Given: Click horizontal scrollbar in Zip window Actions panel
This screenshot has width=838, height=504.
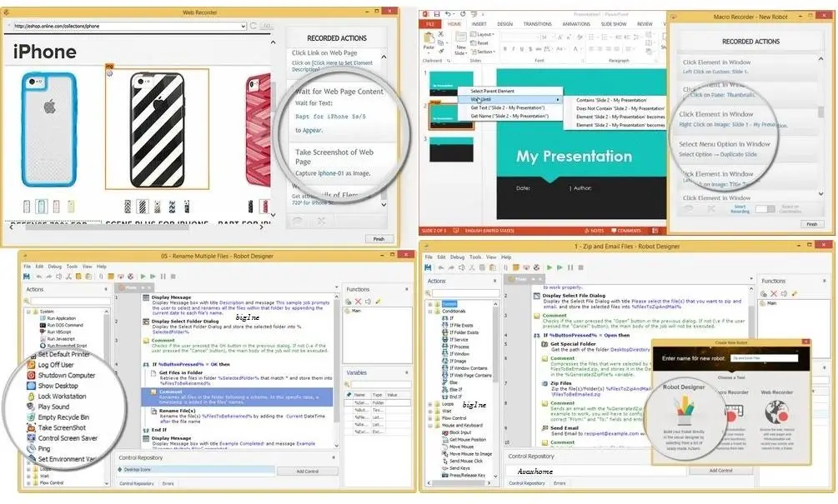Looking at the screenshot, I should click(459, 483).
